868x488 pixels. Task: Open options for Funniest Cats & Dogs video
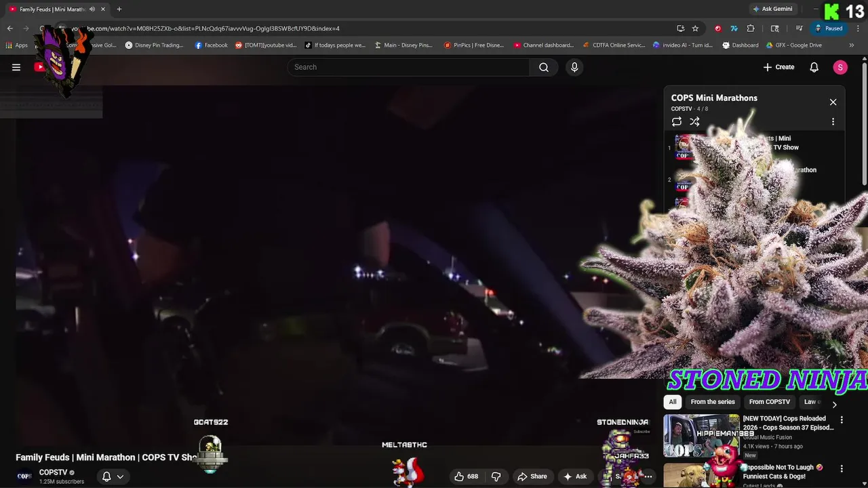(x=842, y=468)
